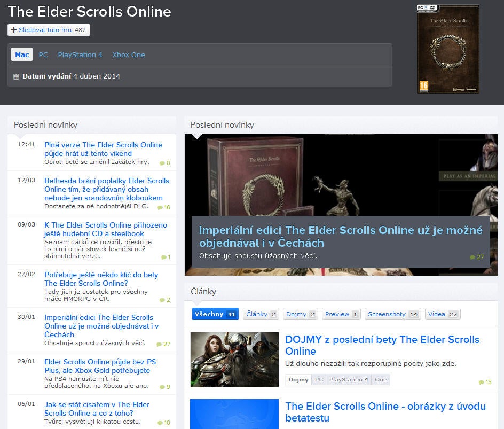504x429 pixels.
Task: Click comment bubble showing 9 comments
Action: (x=162, y=387)
